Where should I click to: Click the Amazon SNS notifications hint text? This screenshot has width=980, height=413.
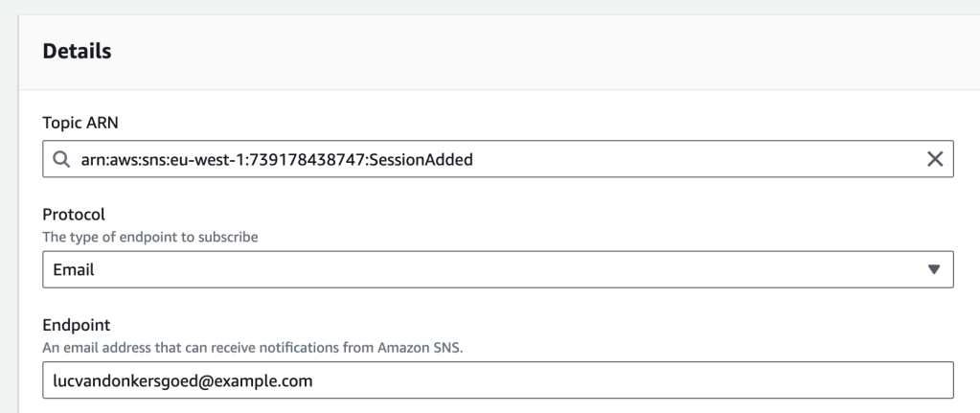tap(253, 347)
